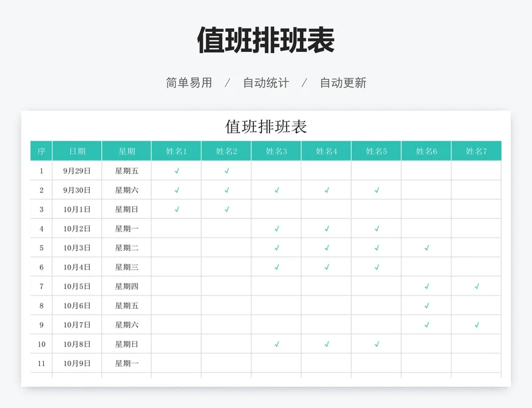532x408 pixels.
Task: Click the 10月9日 date cell
Action: click(77, 363)
